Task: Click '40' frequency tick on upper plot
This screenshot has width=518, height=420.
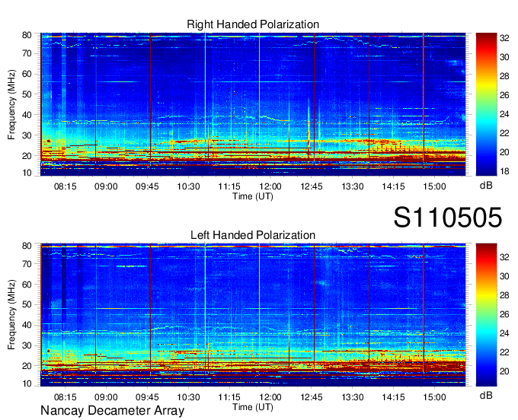Action: 27,115
